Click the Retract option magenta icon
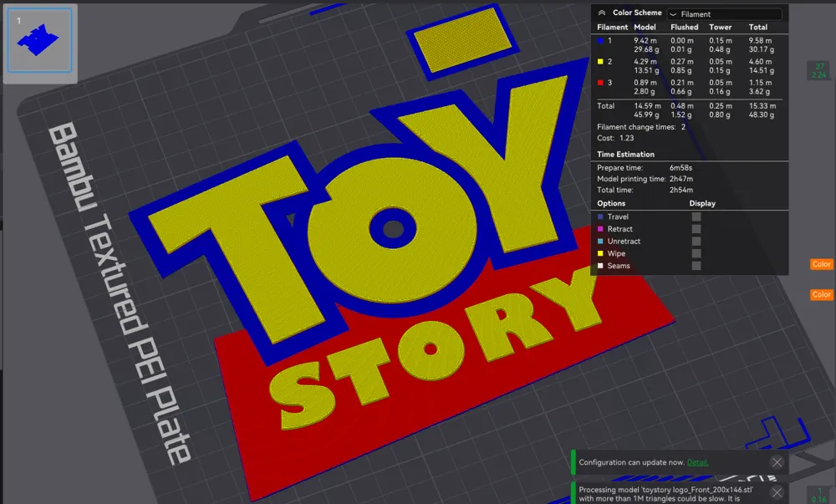836x504 pixels. (600, 229)
